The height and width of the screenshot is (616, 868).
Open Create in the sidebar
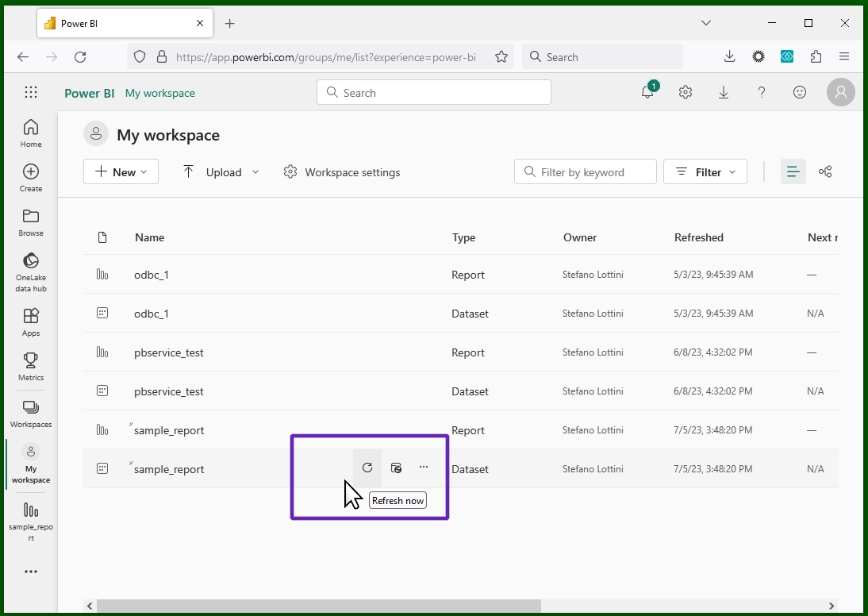click(31, 178)
